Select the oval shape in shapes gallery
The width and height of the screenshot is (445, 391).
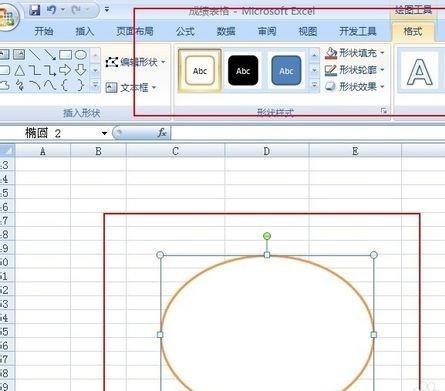pos(81,55)
